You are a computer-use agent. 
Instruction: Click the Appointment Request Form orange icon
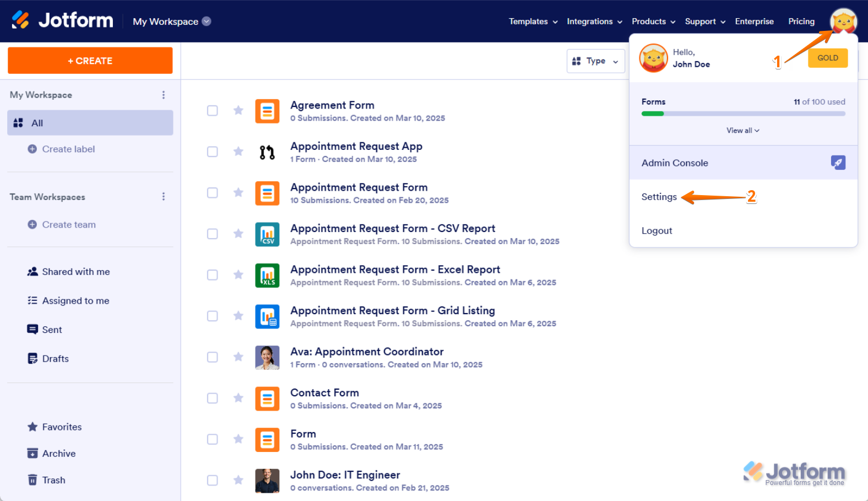pyautogui.click(x=267, y=193)
